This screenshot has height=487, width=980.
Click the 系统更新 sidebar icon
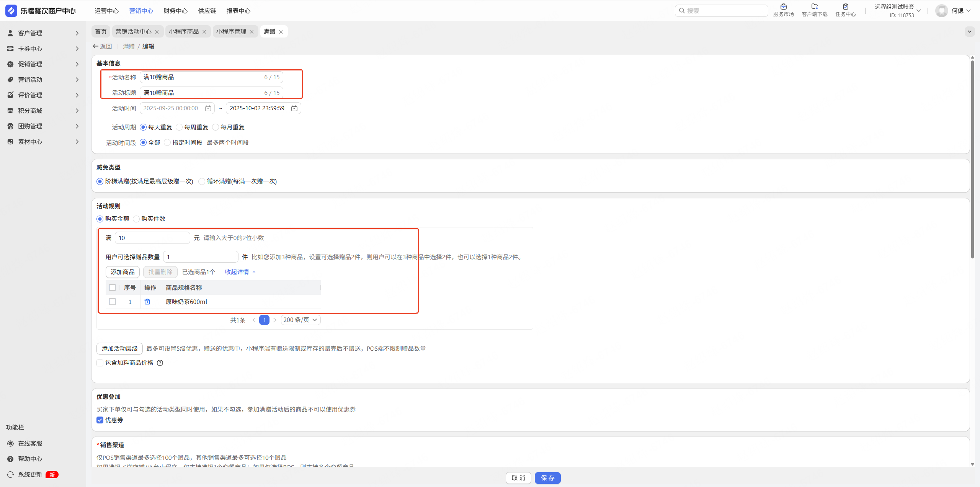coord(10,474)
